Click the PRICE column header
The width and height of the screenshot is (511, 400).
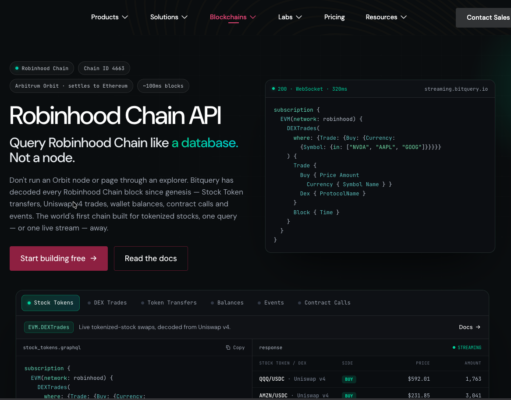click(x=422, y=363)
